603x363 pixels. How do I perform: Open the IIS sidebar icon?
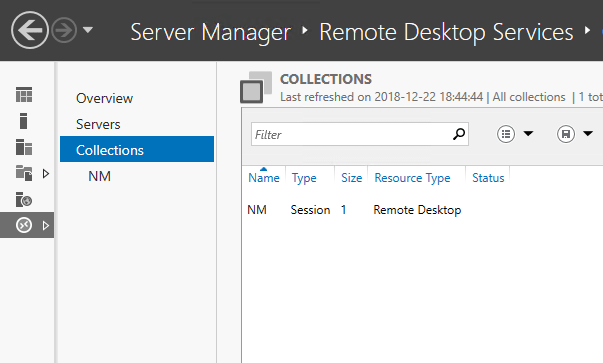point(24,199)
